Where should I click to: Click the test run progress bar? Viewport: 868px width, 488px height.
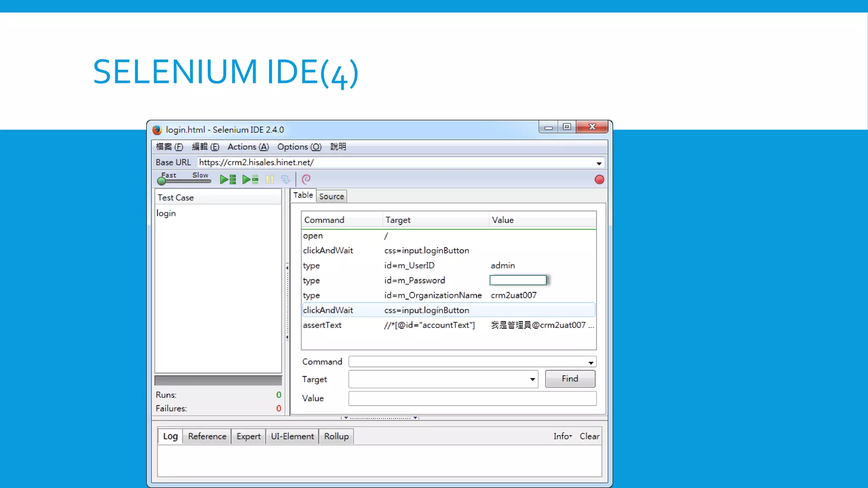click(218, 380)
